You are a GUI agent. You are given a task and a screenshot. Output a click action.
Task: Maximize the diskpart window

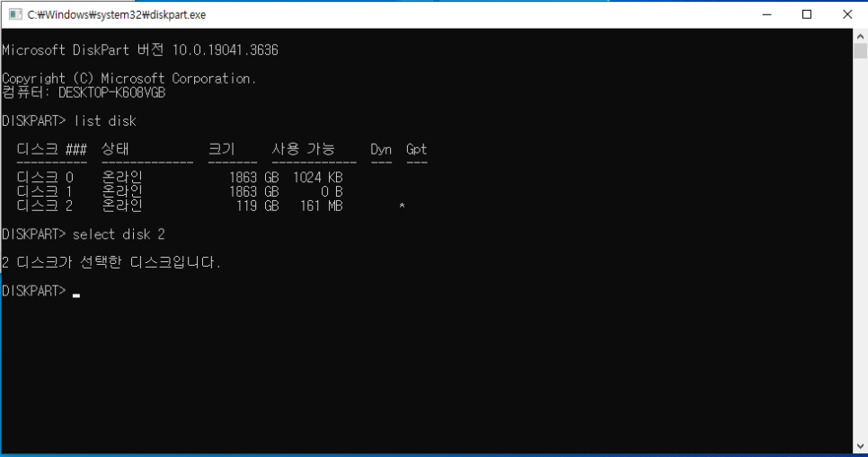[807, 14]
